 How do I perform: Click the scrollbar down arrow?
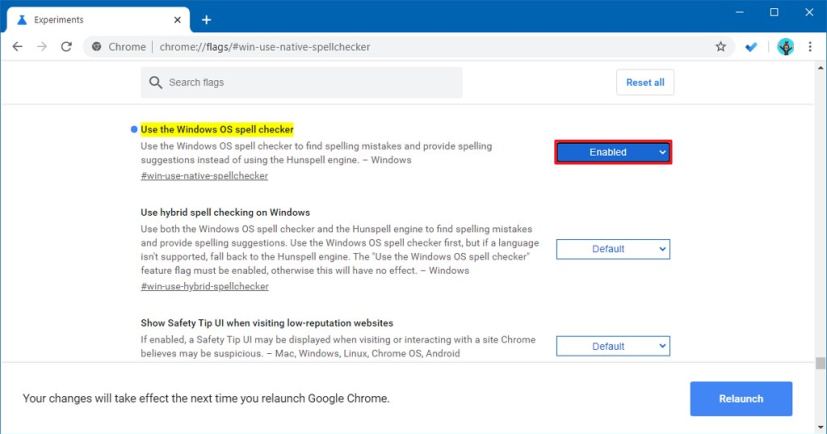820,428
